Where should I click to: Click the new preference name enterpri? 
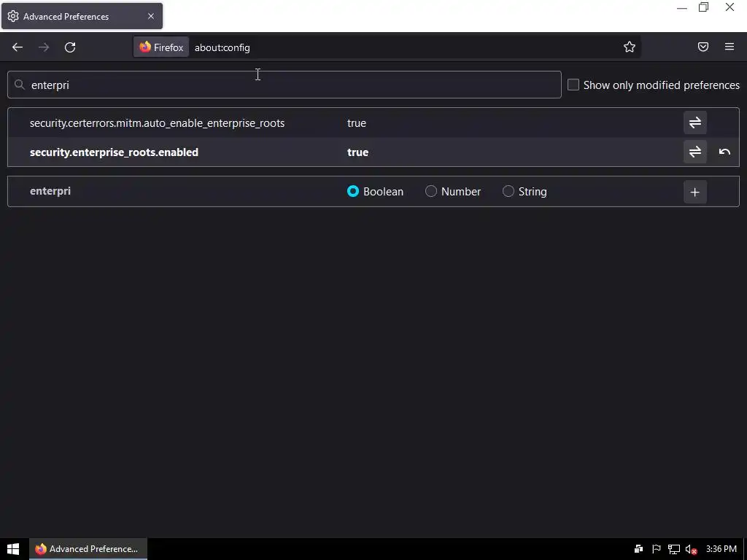click(x=50, y=191)
